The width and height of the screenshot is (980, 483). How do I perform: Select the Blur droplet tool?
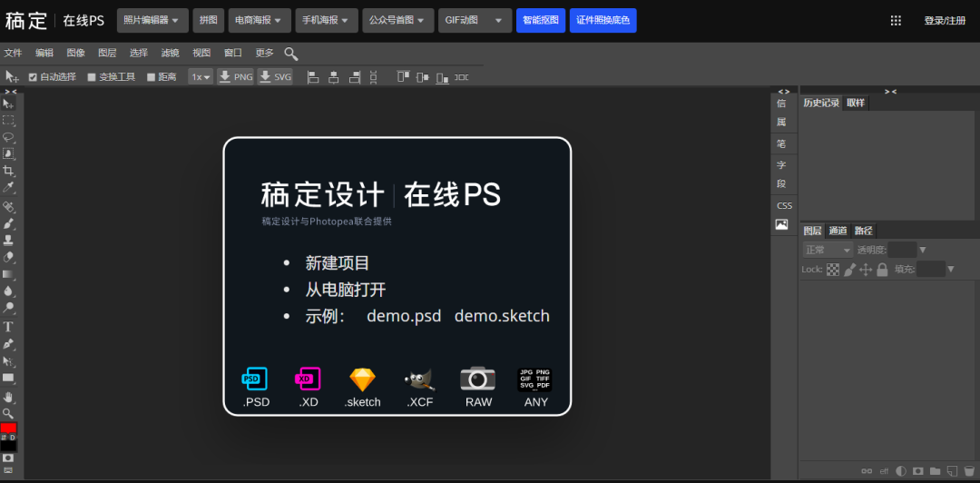pos(8,291)
